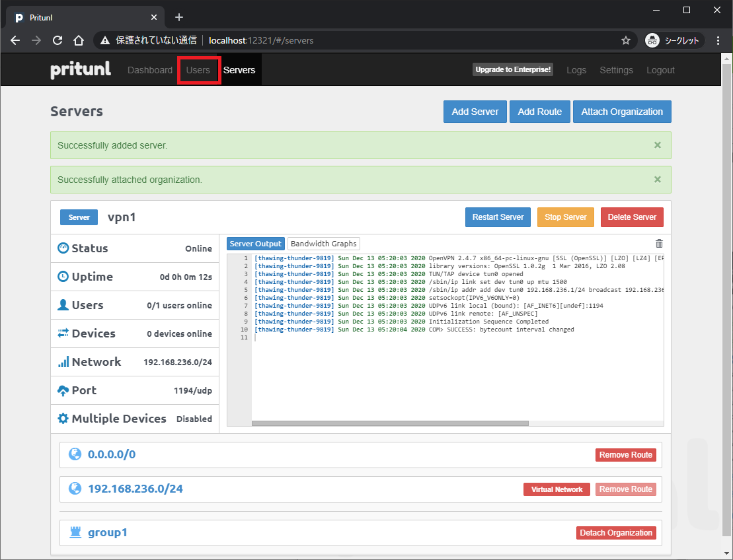Screen dimensions: 733x560
Task: Click the Virtual Network label button
Action: coord(557,489)
